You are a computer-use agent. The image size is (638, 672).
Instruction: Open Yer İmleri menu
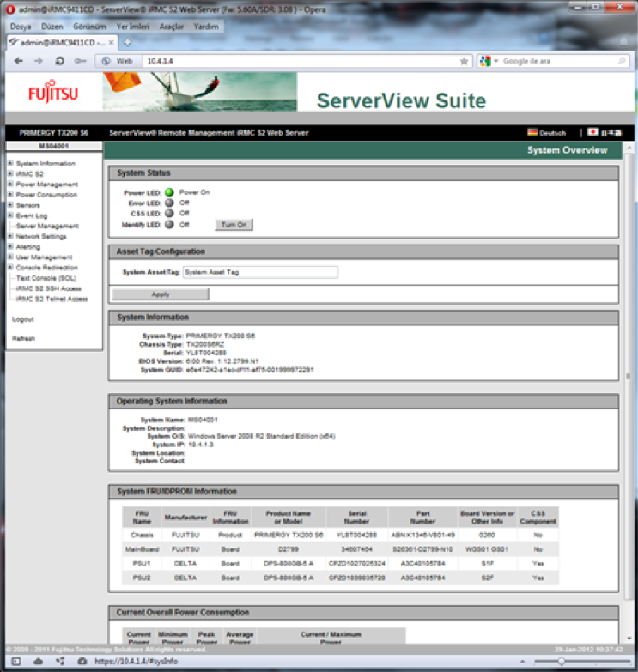(132, 27)
